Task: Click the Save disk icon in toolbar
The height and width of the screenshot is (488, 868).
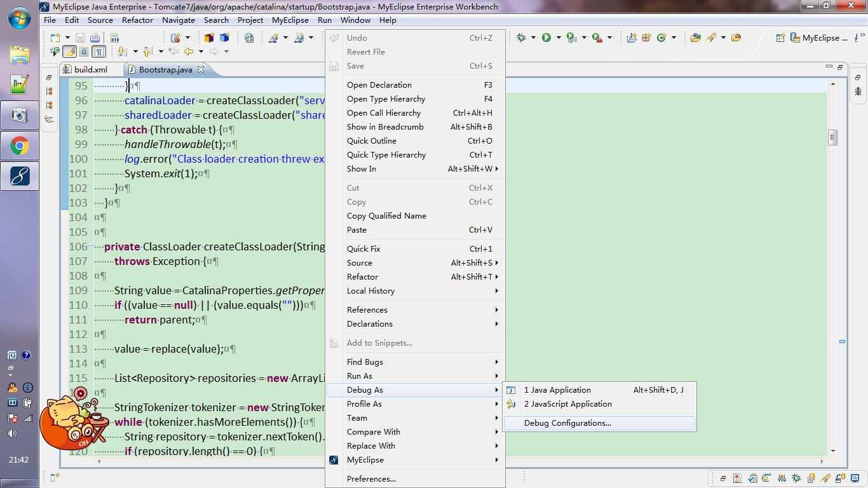Action: click(80, 38)
